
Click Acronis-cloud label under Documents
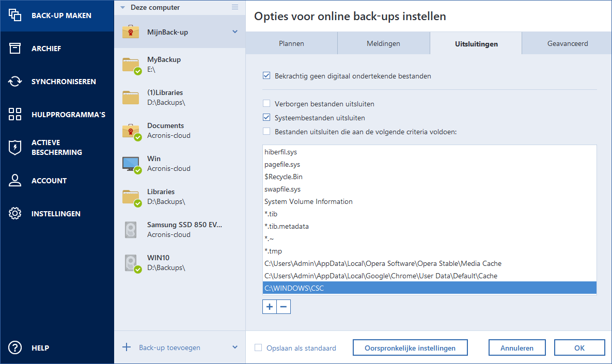pyautogui.click(x=168, y=135)
